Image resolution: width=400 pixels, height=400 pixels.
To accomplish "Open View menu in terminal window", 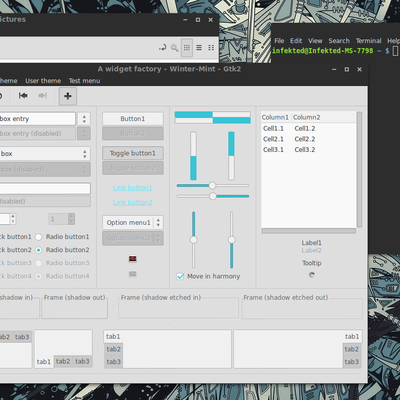I will [x=315, y=41].
